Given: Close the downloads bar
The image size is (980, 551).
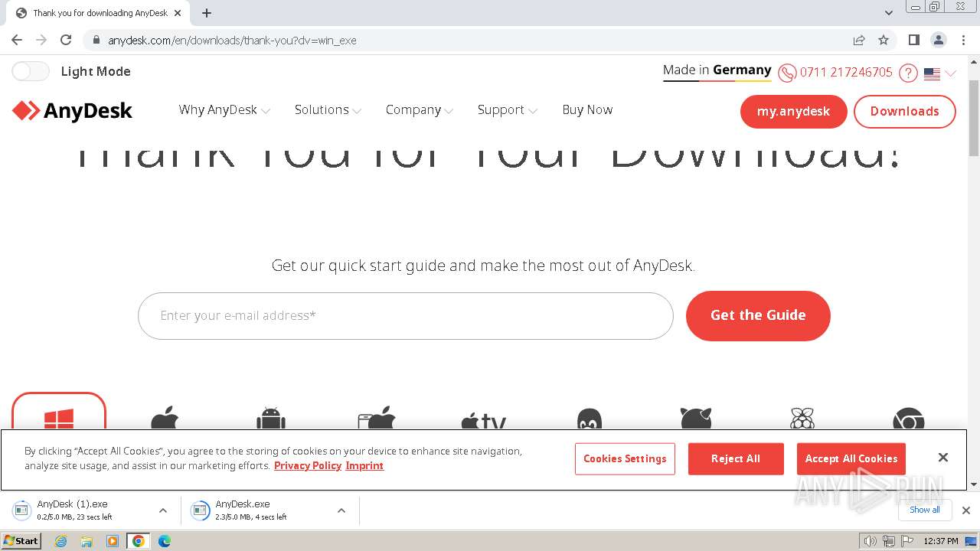Looking at the screenshot, I should tap(966, 510).
